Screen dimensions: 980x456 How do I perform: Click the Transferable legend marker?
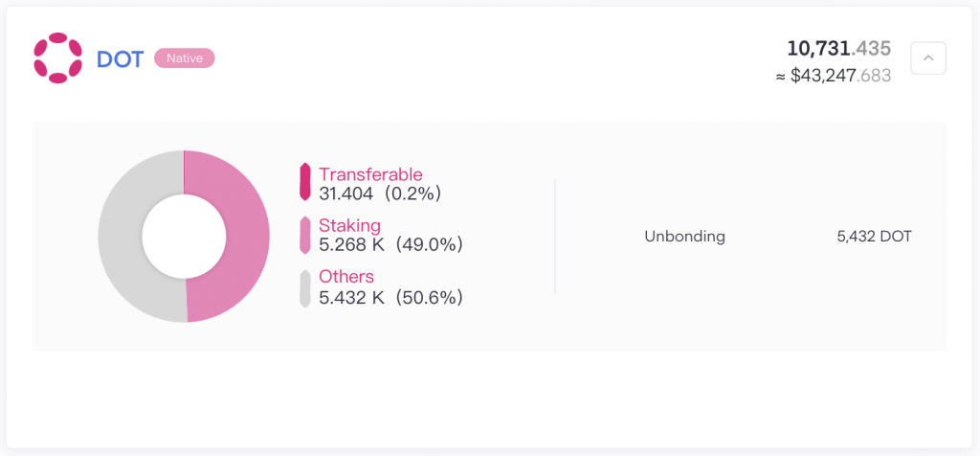305,182
